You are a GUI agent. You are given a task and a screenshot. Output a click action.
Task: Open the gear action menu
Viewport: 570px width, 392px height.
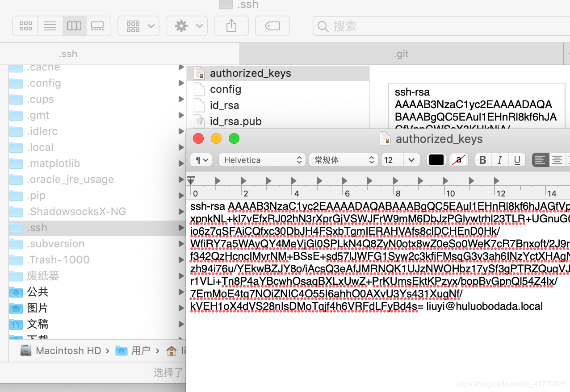[187, 26]
